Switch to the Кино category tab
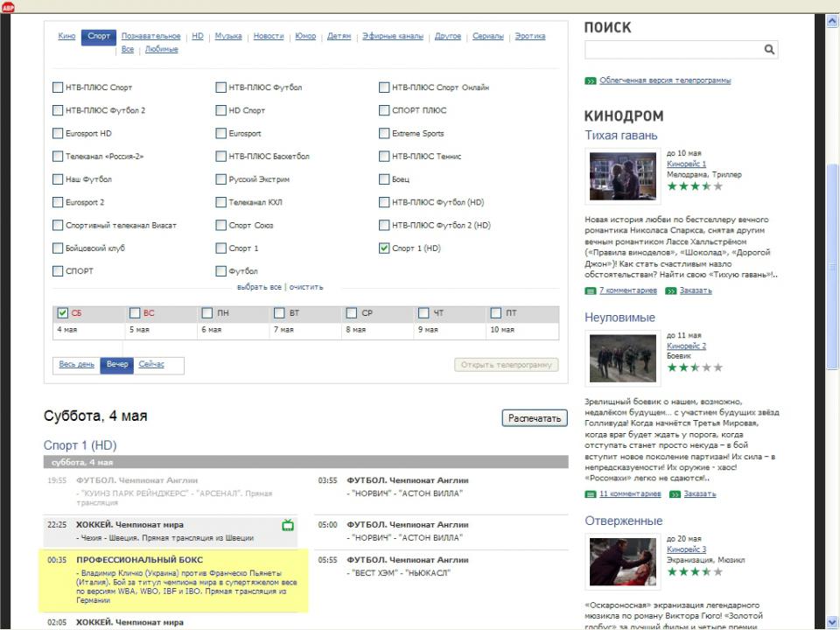840x630 pixels. point(66,36)
